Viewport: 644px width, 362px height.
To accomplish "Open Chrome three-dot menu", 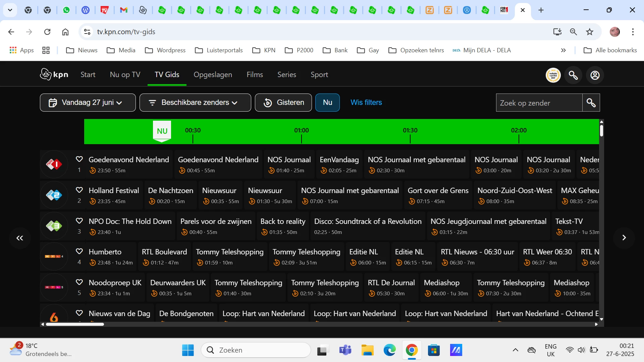I will [633, 32].
